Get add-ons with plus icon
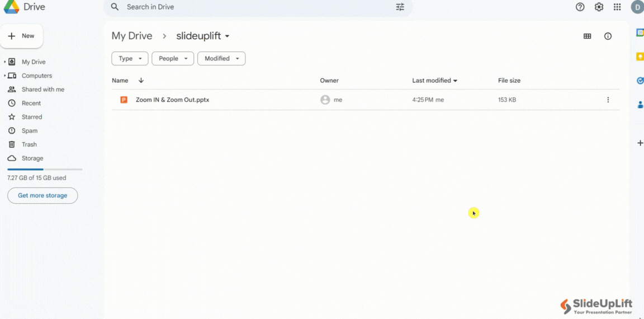 click(640, 143)
